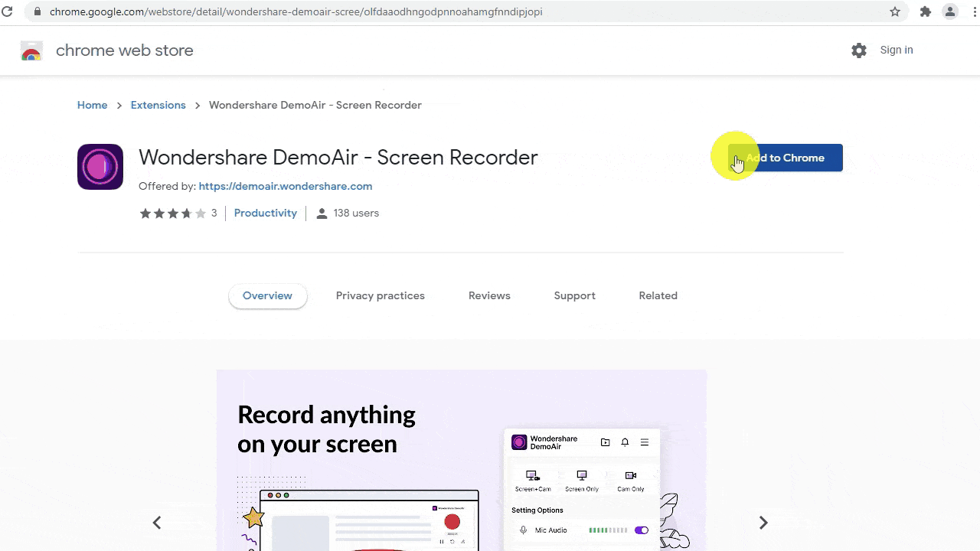Bookmark this page with the star icon

coord(895,11)
